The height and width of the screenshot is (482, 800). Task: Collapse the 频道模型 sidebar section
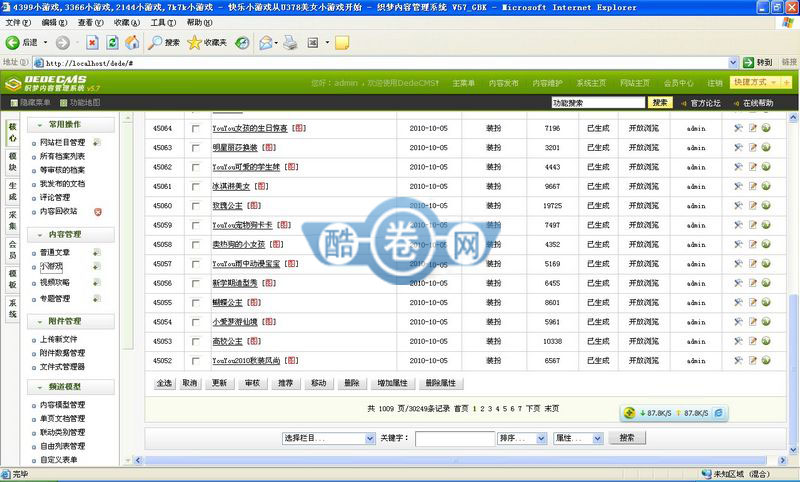(x=40, y=387)
